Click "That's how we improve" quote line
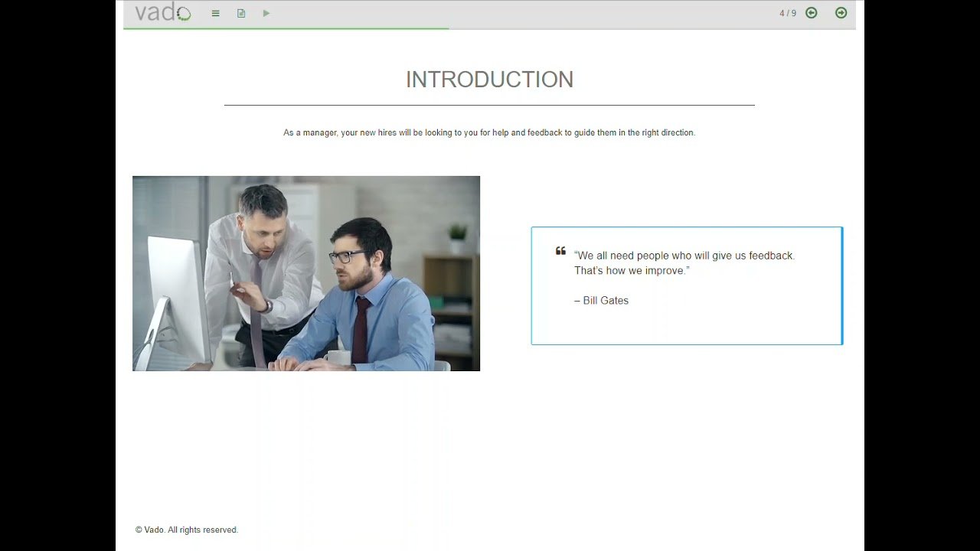This screenshot has height=551, width=980. pos(632,271)
